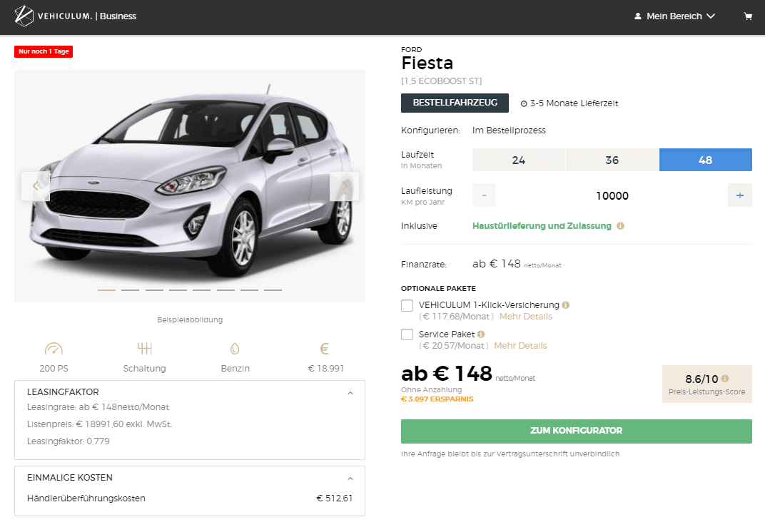Go to last image slide indicator
765x532 pixels.
click(273, 290)
